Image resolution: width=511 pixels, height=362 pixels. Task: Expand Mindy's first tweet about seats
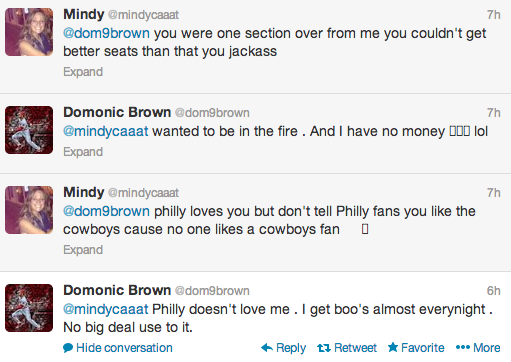click(x=83, y=72)
